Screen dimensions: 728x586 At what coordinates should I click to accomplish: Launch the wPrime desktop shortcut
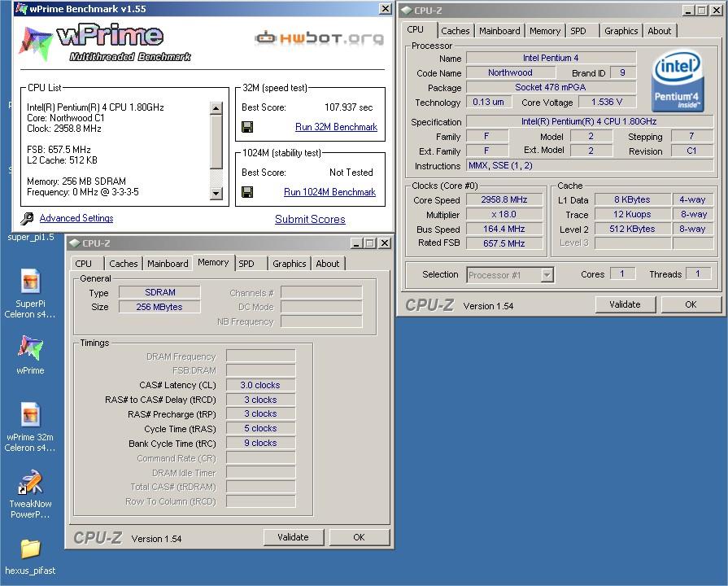[x=30, y=355]
